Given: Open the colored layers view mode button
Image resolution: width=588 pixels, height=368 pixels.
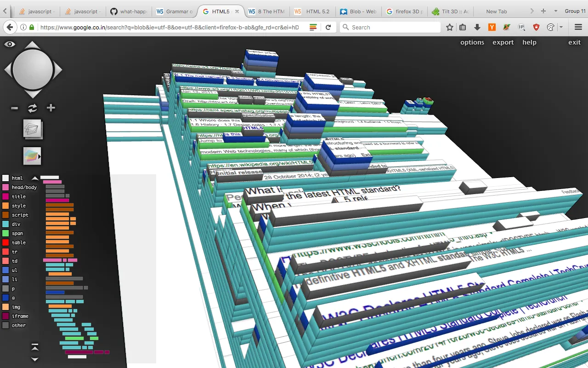Looking at the screenshot, I should click(x=32, y=156).
